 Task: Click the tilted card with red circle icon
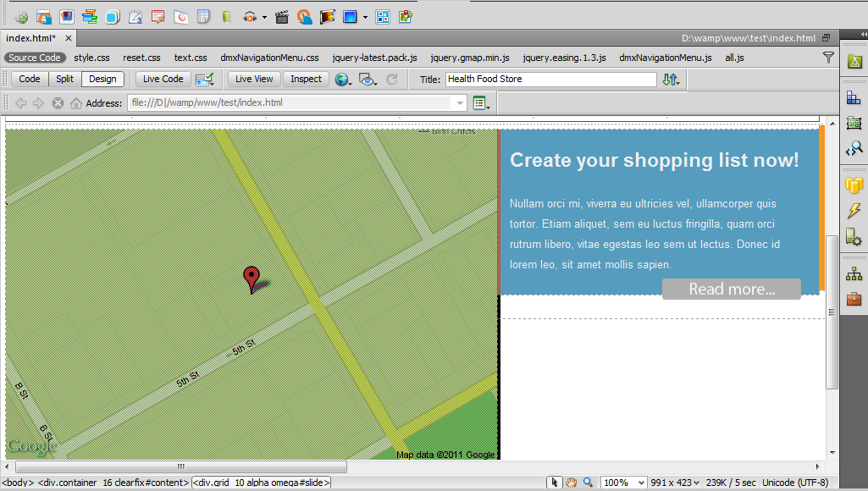pos(181,17)
